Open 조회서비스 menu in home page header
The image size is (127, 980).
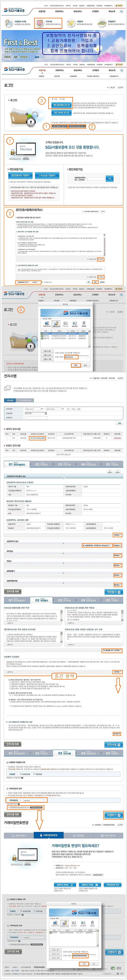click(59, 11)
